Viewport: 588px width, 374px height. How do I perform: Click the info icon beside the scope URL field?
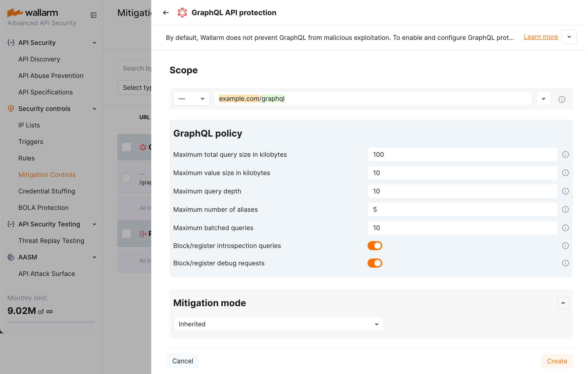(x=562, y=99)
